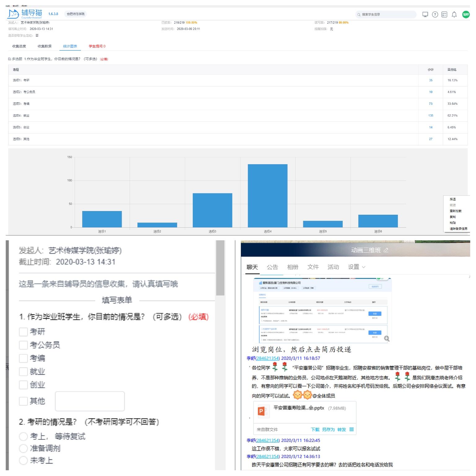Open the green user avatar
Viewport: 476px width, 476px height.
465,14
